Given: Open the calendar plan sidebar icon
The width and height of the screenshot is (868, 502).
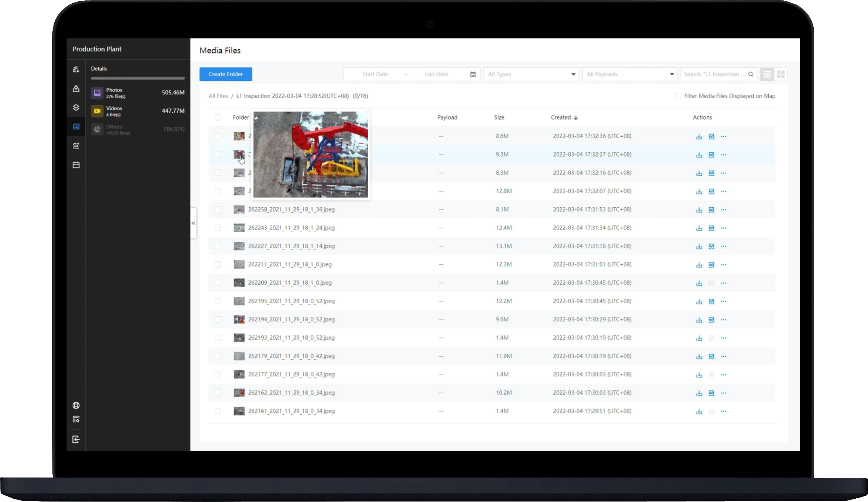Looking at the screenshot, I should (x=76, y=165).
